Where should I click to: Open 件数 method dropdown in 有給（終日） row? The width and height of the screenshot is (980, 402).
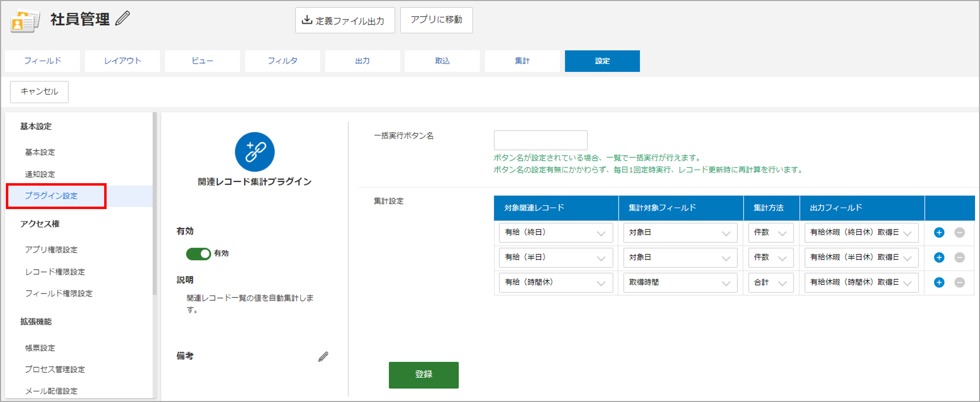(x=771, y=233)
